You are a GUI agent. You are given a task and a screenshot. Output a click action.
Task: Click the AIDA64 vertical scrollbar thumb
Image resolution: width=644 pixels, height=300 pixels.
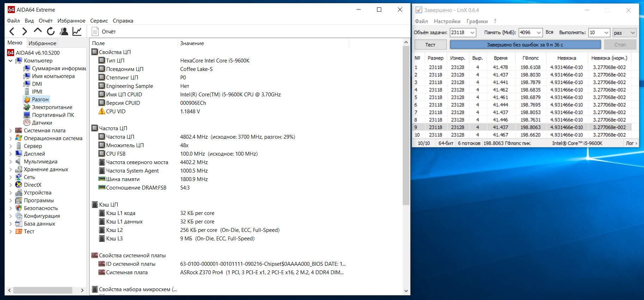pyautogui.click(x=406, y=125)
